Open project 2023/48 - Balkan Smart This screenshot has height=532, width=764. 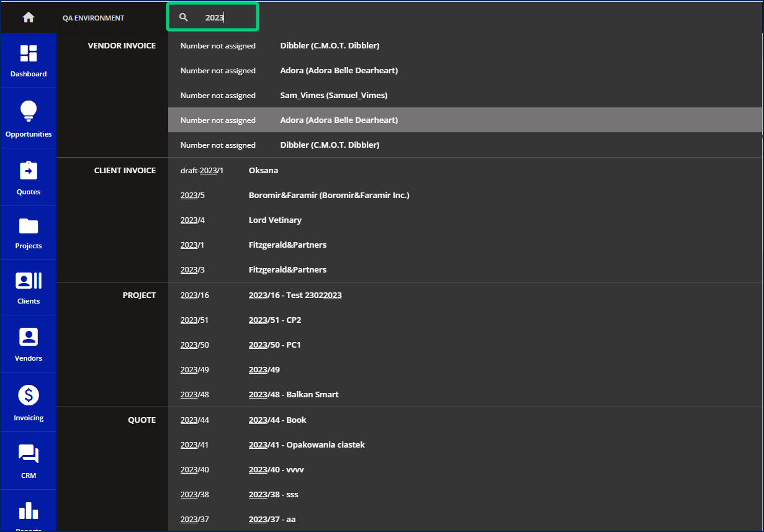(465, 394)
